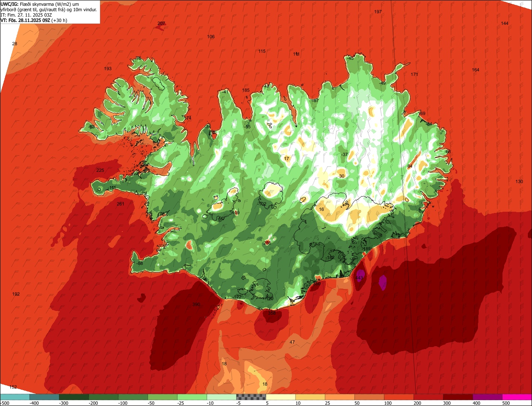Click the pale green -25 to -10 swatch
532x406 pixels.
coord(192,397)
